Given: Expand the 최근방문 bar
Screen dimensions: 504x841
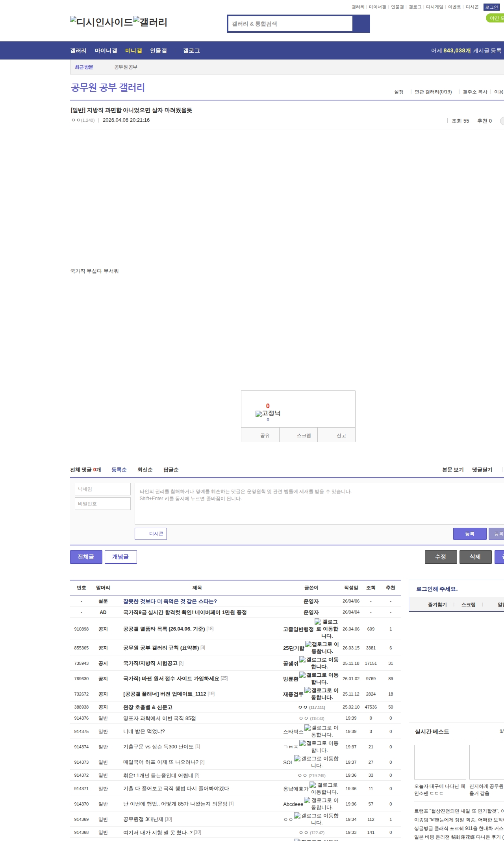Looking at the screenshot, I should [x=84, y=67].
